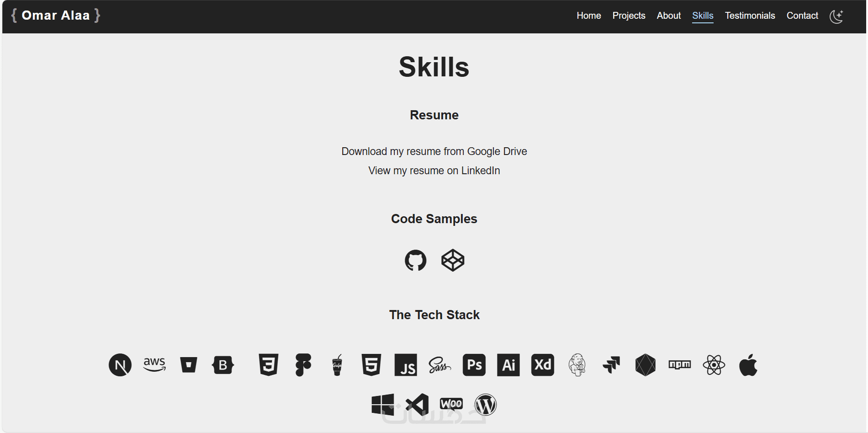Click the Bootstrap 'B' icon

tap(223, 365)
